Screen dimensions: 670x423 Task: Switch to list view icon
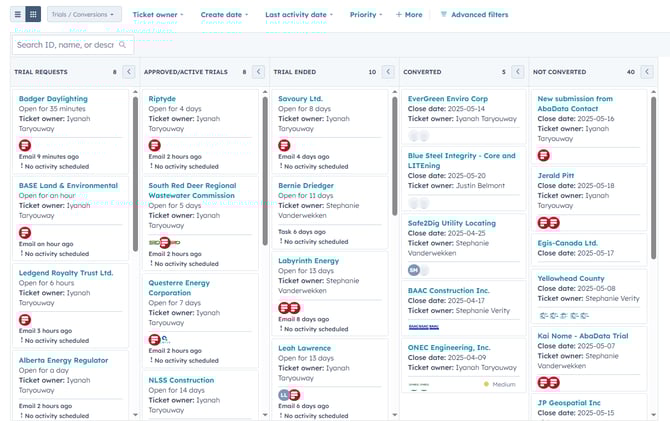[x=17, y=15]
